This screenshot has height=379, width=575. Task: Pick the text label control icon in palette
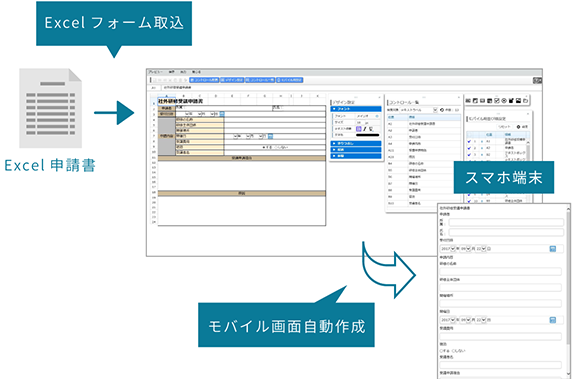pos(468,100)
